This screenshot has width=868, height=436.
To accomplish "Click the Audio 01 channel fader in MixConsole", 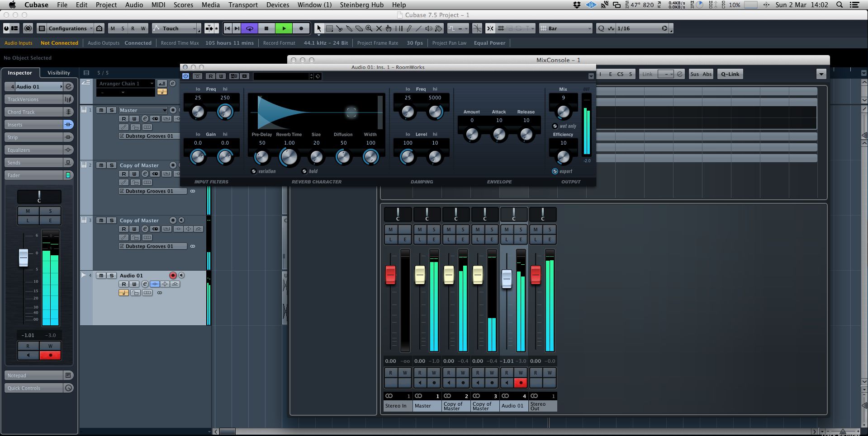I will (x=507, y=279).
